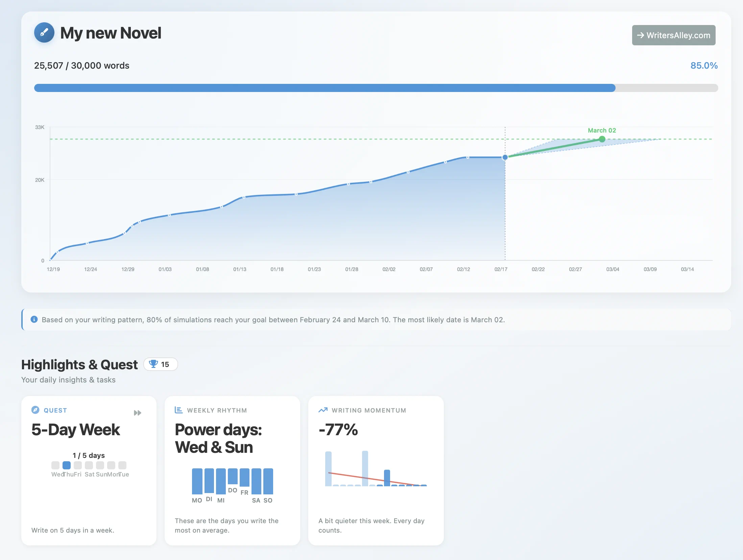
Task: Click the blue word-count progress bar
Action: click(x=325, y=88)
